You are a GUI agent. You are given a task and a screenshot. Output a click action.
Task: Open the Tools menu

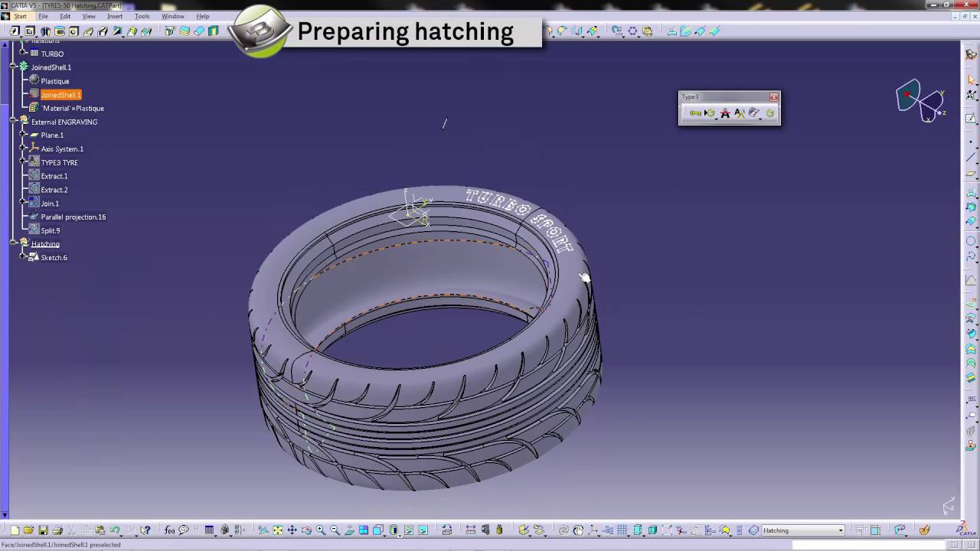[x=142, y=16]
